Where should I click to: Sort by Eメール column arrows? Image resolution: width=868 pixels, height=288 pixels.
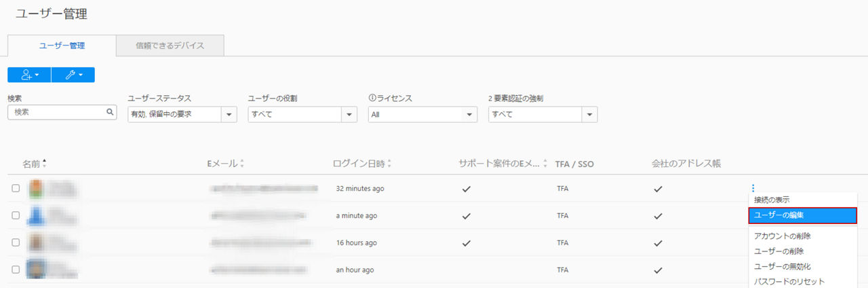[x=242, y=164]
